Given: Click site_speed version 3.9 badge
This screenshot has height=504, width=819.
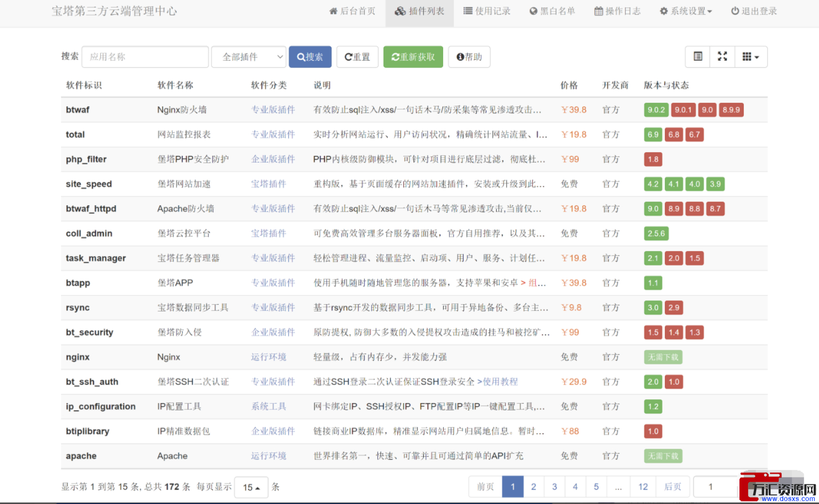Looking at the screenshot, I should click(715, 184).
